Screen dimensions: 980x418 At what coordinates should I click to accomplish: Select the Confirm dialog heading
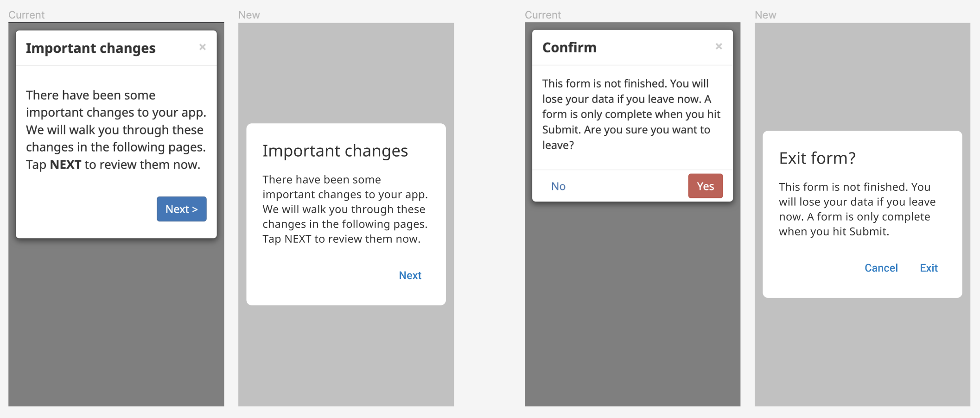coord(569,47)
